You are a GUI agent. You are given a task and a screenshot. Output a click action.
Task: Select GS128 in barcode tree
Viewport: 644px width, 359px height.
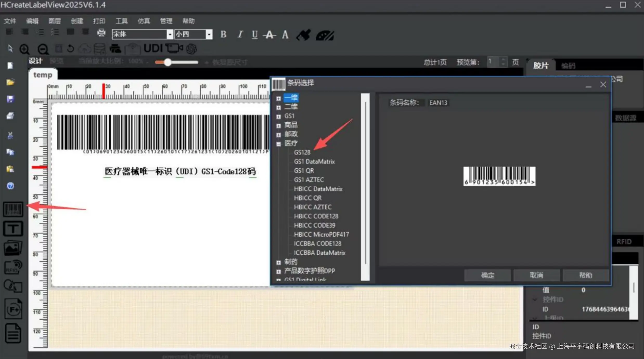[302, 152]
